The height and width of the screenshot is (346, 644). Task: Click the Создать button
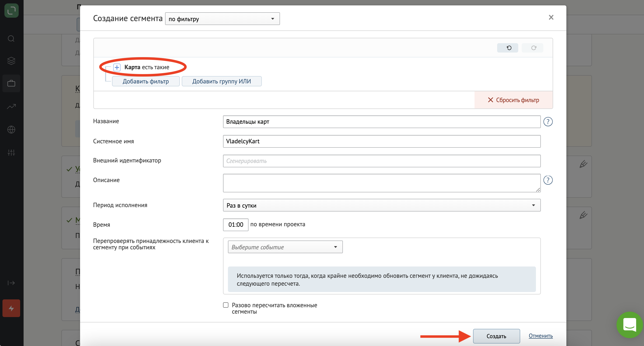point(496,336)
